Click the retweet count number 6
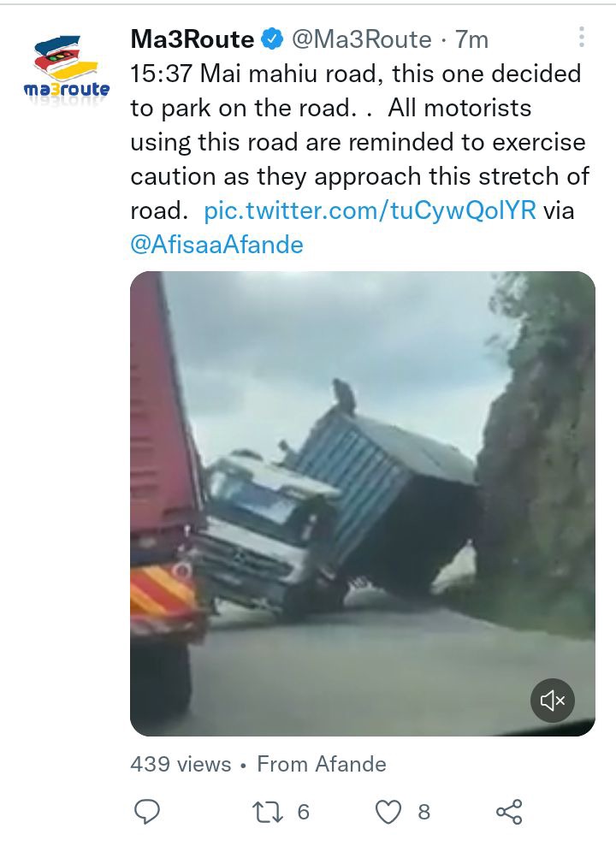 pyautogui.click(x=303, y=812)
